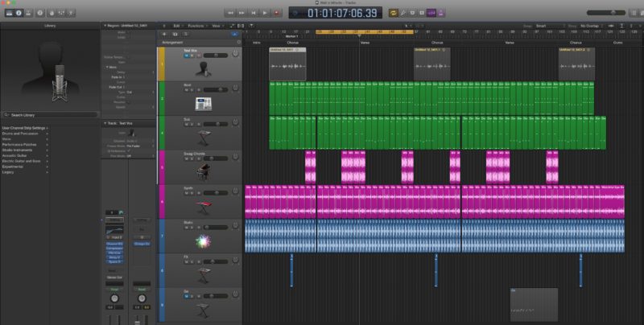Go to beginning with the transport button
This screenshot has width=644, height=325.
tap(254, 13)
